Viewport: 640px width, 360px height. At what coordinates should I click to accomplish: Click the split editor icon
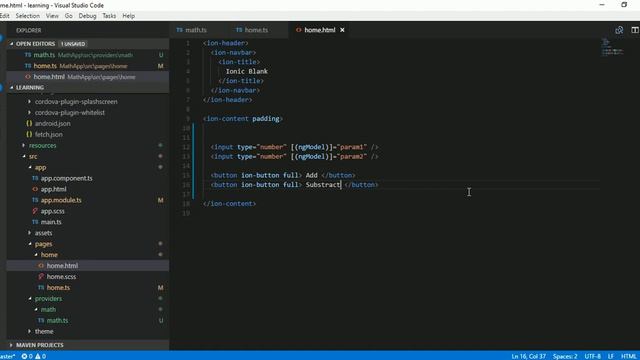coord(635,30)
